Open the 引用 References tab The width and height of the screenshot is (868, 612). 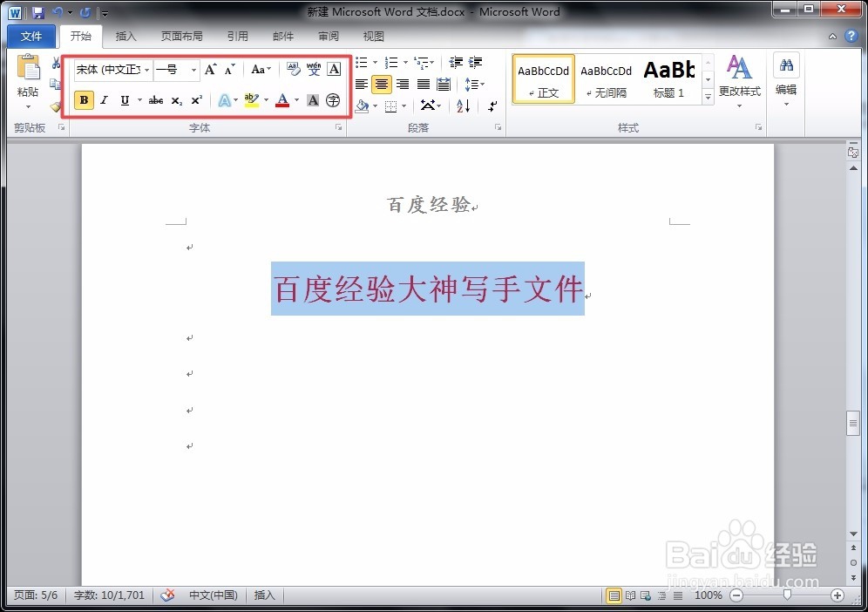tap(238, 36)
